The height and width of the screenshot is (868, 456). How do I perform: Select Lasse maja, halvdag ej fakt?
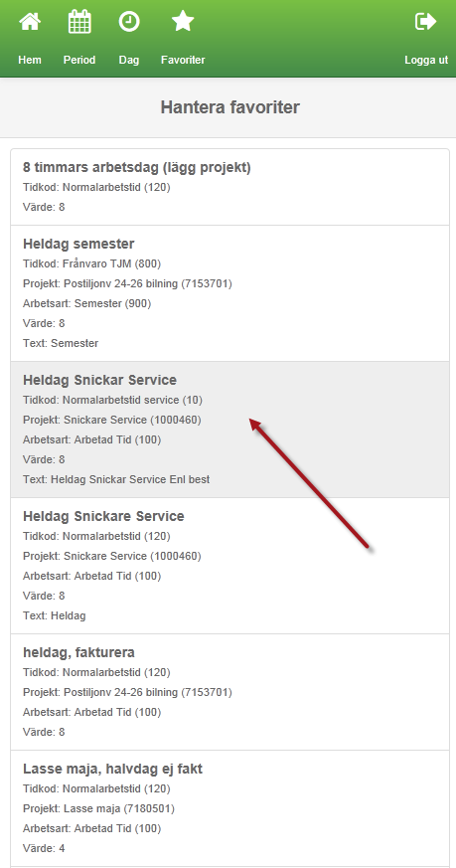click(x=229, y=808)
